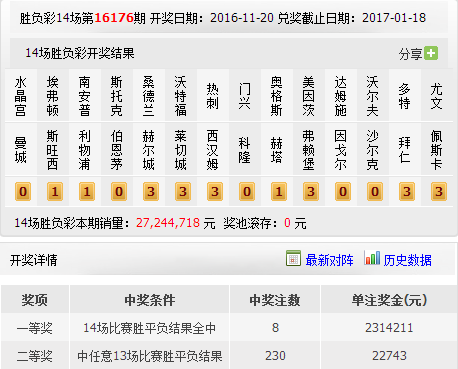Screen dimensions: 458x369
Task: Click away team 莱切城
Action: pos(181,150)
